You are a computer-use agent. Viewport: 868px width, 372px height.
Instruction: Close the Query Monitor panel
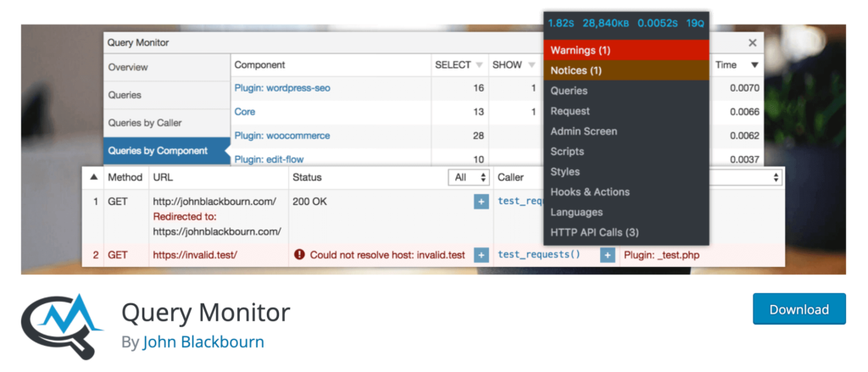(753, 42)
